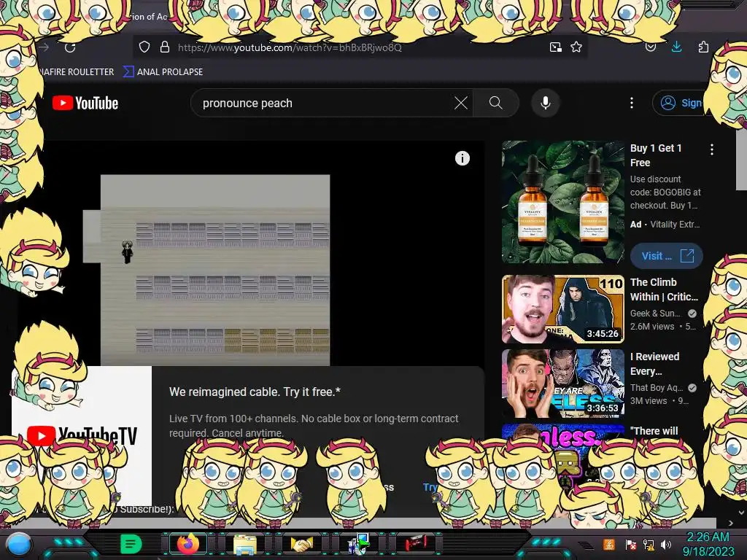The image size is (747, 560).
Task: Open the MEDIAFIRE ROULETTER bookmark
Action: pyautogui.click(x=76, y=72)
